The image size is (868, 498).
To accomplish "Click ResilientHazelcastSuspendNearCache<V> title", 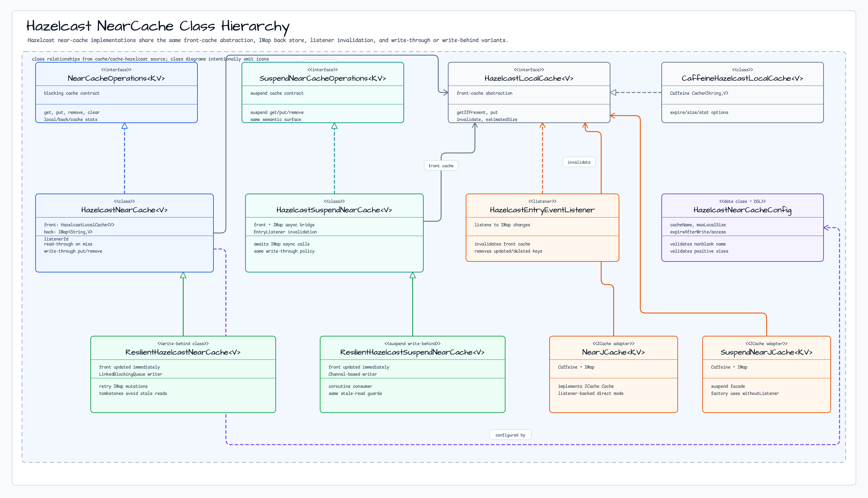I will click(412, 352).
